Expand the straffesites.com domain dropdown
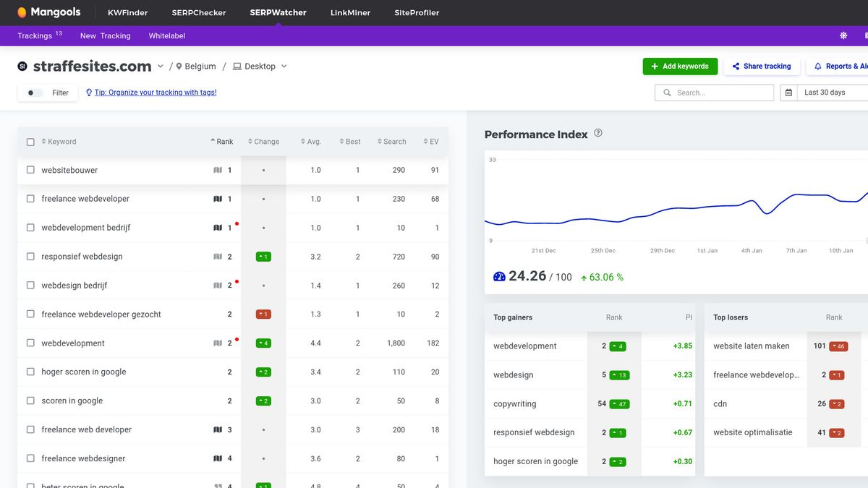Screen dimensions: 868x488 161,67
